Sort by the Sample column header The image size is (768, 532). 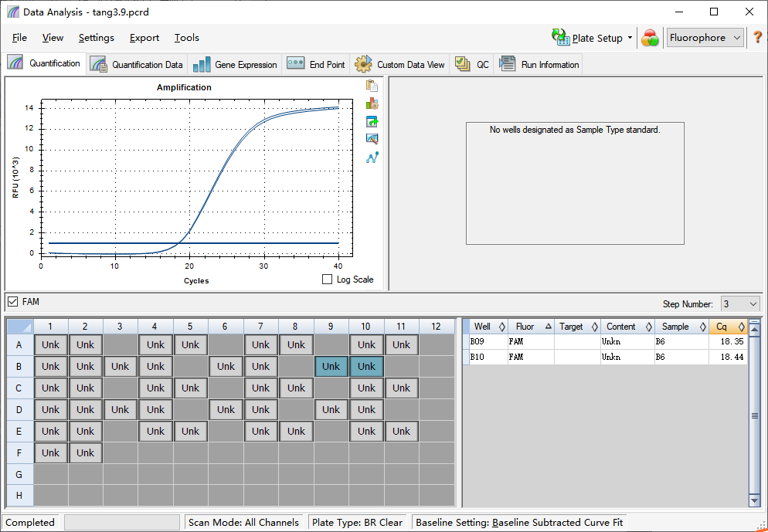(681, 327)
